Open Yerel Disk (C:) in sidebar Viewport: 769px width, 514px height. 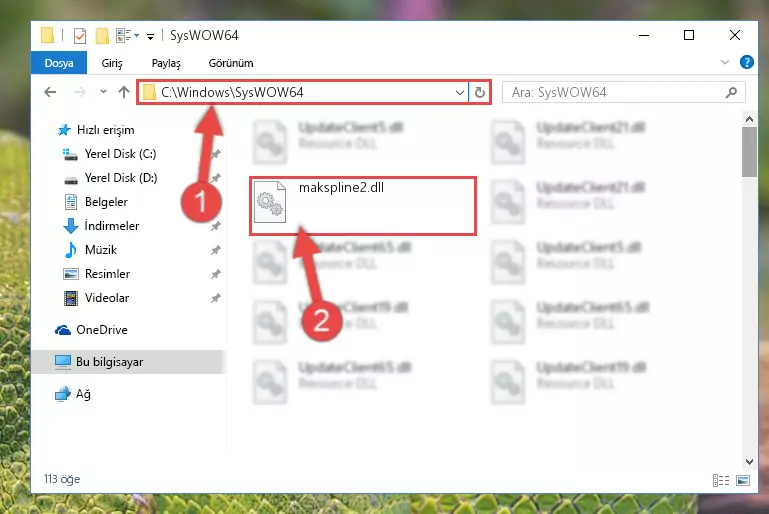(x=120, y=154)
